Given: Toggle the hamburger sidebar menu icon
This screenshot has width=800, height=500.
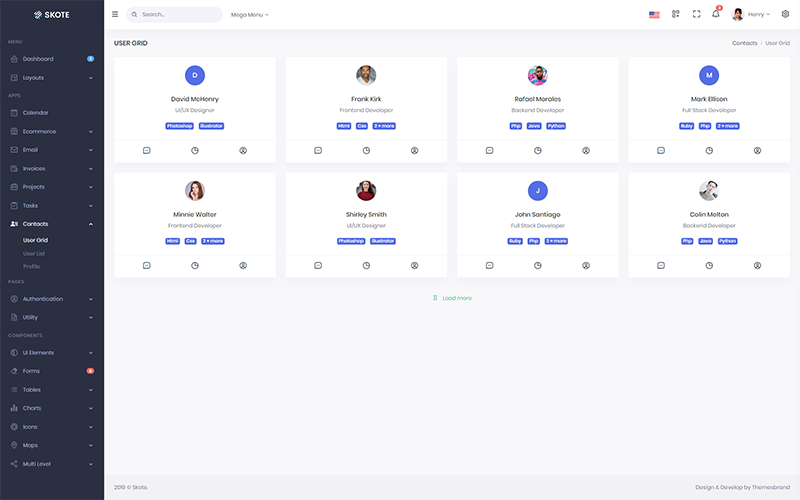Looking at the screenshot, I should point(115,14).
